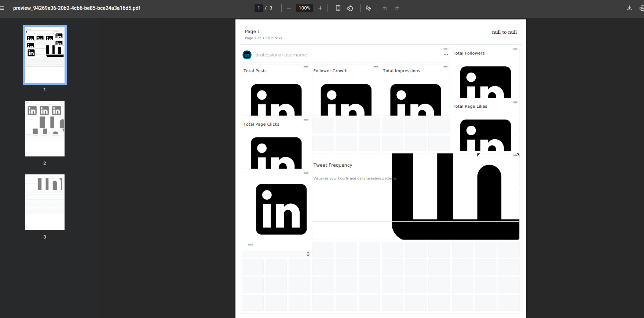The height and width of the screenshot is (318, 644).
Task: Click the Total Page Clicks LinkedIn logo
Action: click(x=276, y=153)
